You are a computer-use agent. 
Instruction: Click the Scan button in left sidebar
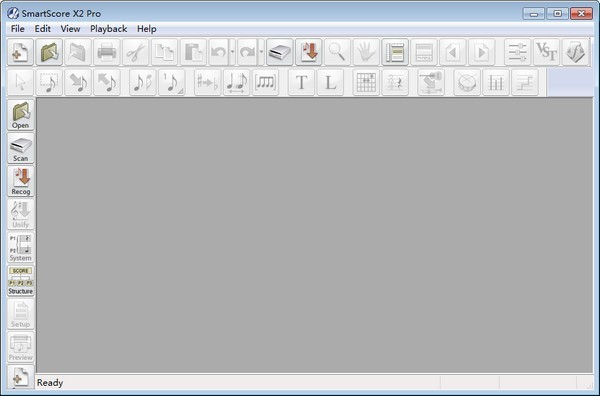click(21, 148)
